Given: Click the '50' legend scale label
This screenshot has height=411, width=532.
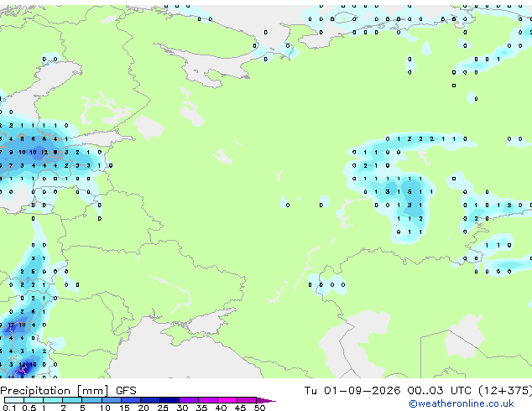Looking at the screenshot, I should (x=259, y=408).
